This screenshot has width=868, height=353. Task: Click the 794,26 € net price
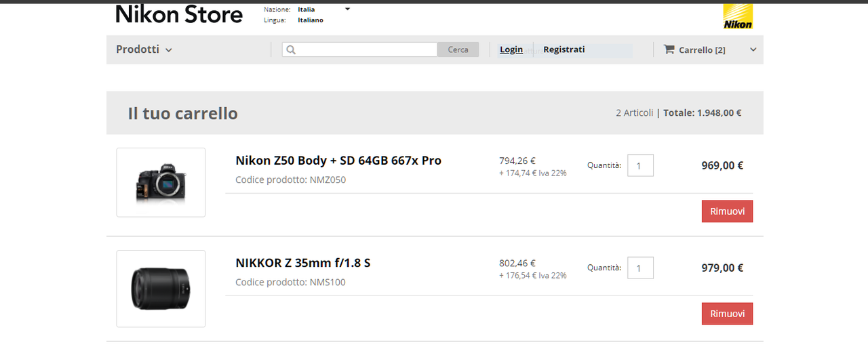(517, 161)
